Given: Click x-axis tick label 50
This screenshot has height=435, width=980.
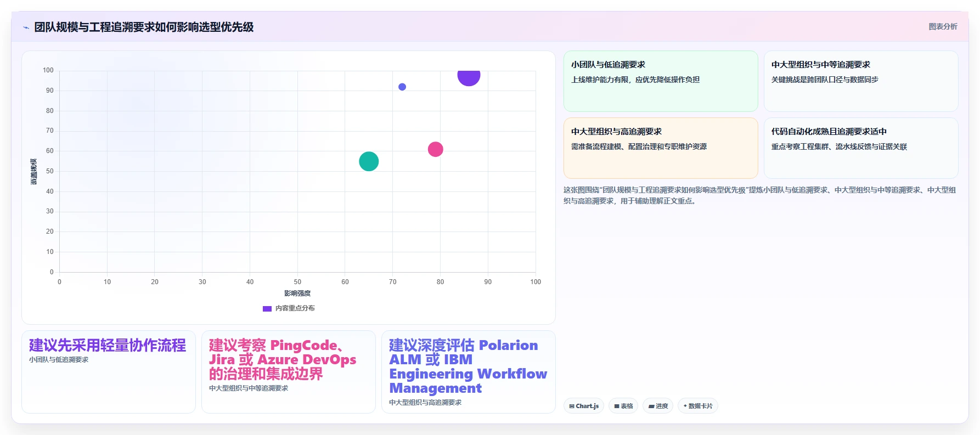Looking at the screenshot, I should point(297,282).
